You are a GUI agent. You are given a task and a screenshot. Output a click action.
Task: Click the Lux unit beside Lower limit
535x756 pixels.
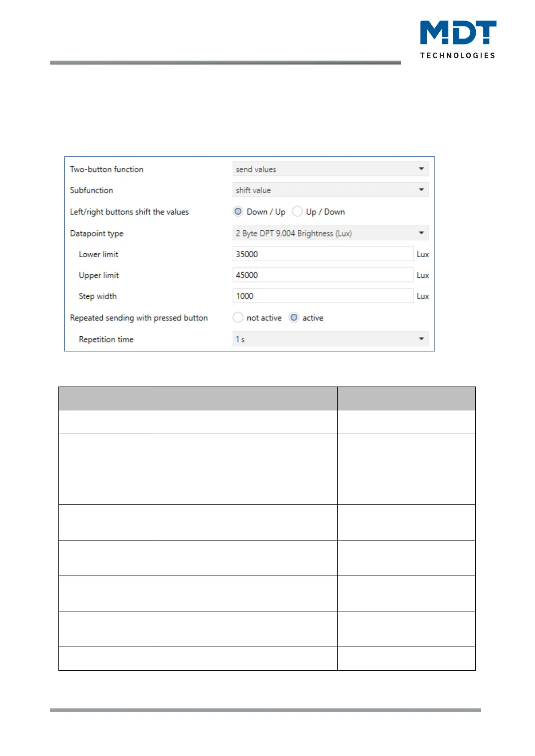[423, 255]
